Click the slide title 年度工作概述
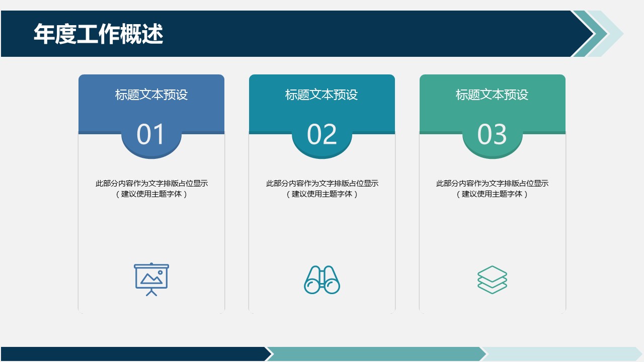The image size is (644, 362). pos(99,34)
